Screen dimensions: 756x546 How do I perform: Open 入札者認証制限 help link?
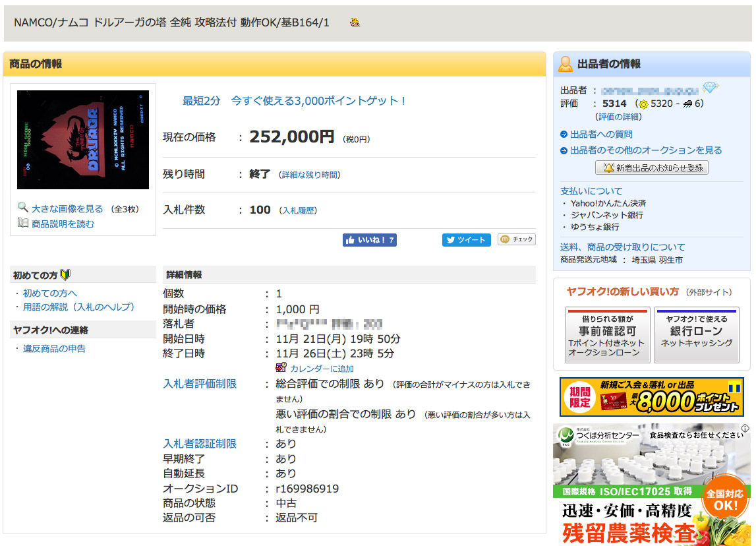pos(200,444)
